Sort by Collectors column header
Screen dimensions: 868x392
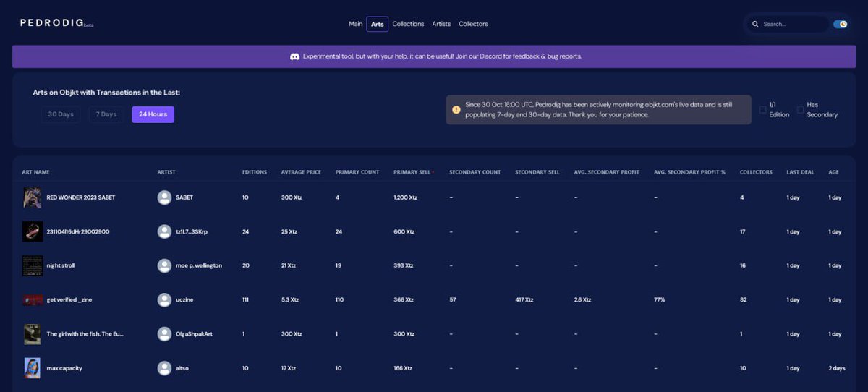756,172
